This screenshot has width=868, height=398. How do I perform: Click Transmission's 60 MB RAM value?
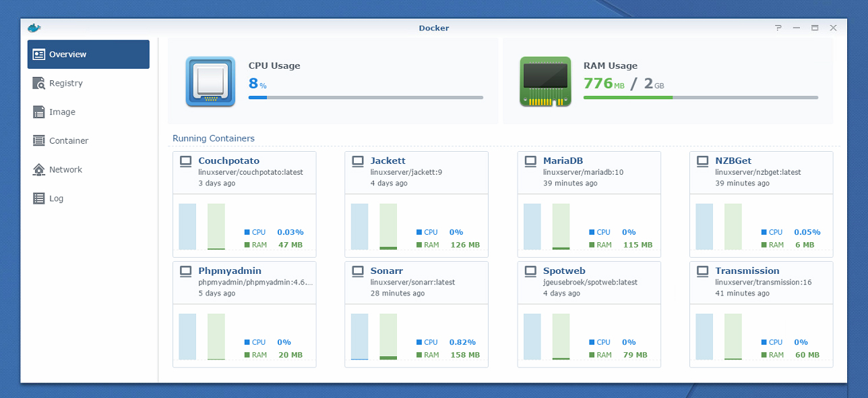coord(807,355)
